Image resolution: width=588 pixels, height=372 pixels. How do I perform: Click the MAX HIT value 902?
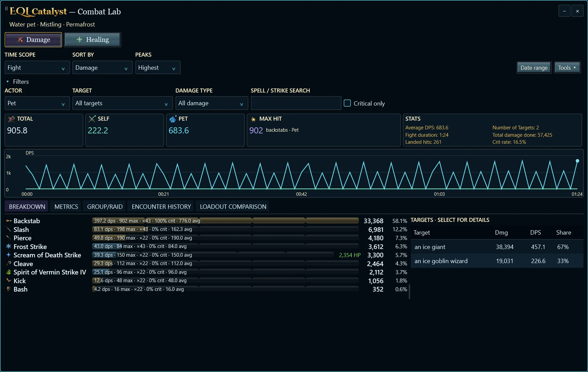click(256, 130)
